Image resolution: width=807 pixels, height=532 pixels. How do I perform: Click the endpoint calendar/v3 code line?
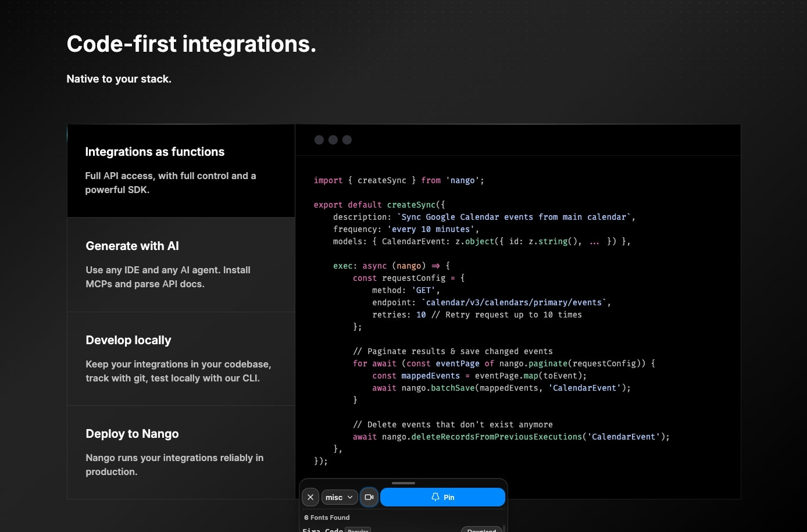tap(491, 302)
